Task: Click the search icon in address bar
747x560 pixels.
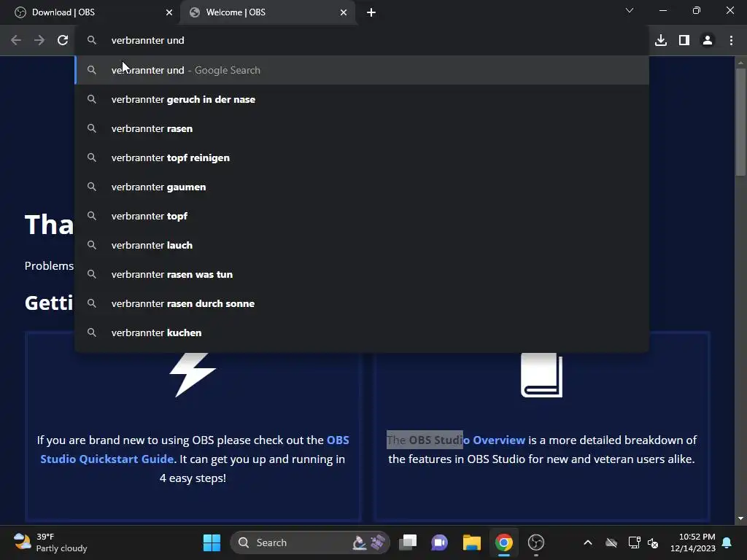Action: click(x=91, y=41)
